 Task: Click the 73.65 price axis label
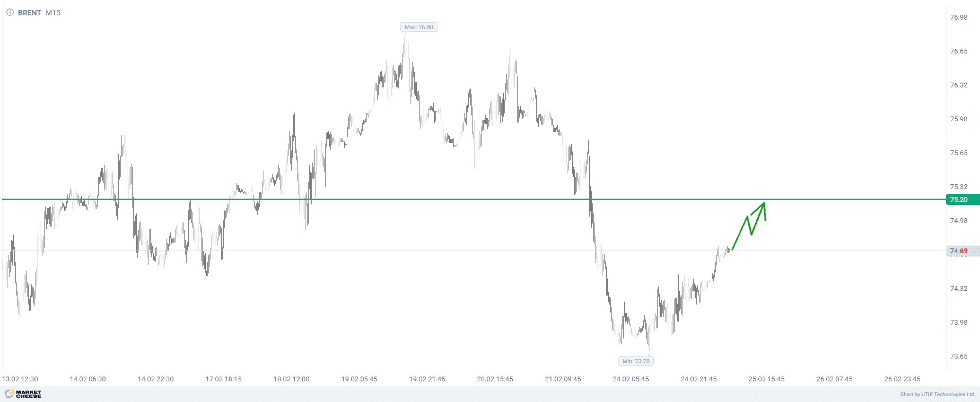pos(959,356)
